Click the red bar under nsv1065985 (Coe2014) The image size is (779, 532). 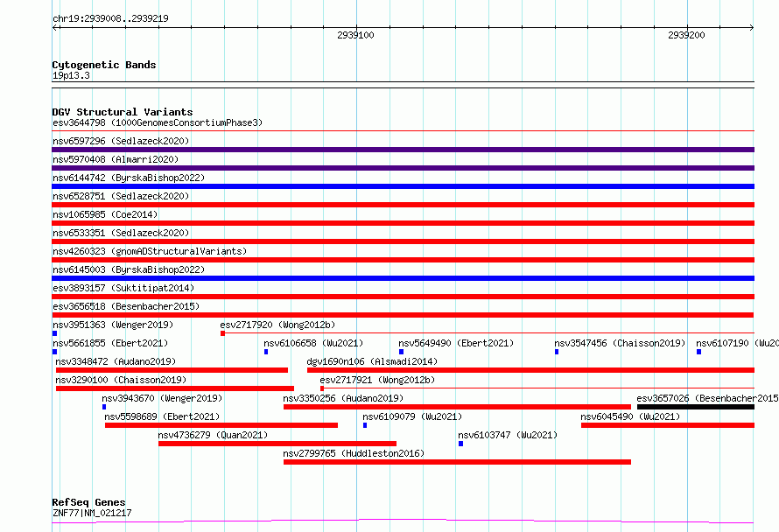point(403,223)
